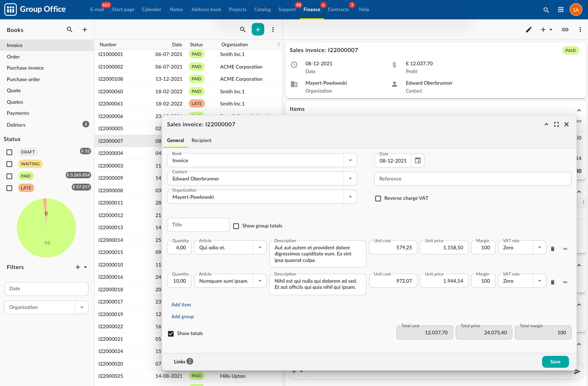This screenshot has height=386, width=588.
Task: Toggle the WAITING status filter checkbox
Action: [x=9, y=164]
